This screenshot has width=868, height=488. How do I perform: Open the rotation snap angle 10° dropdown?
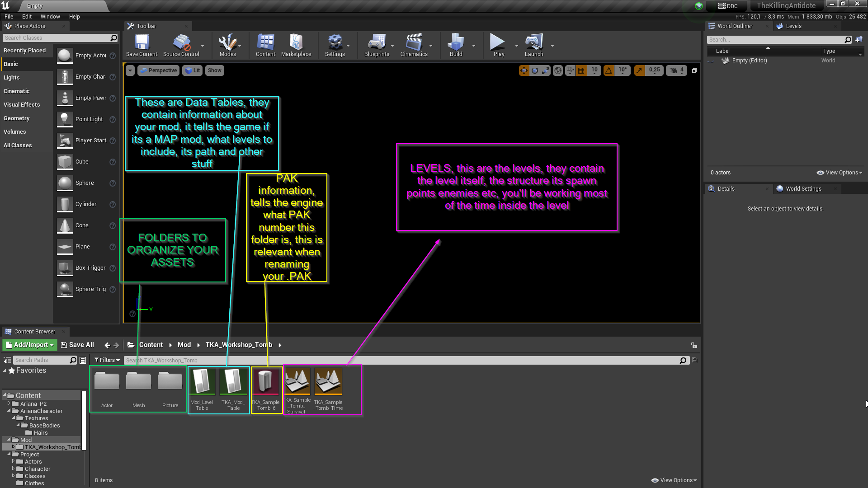tap(623, 70)
